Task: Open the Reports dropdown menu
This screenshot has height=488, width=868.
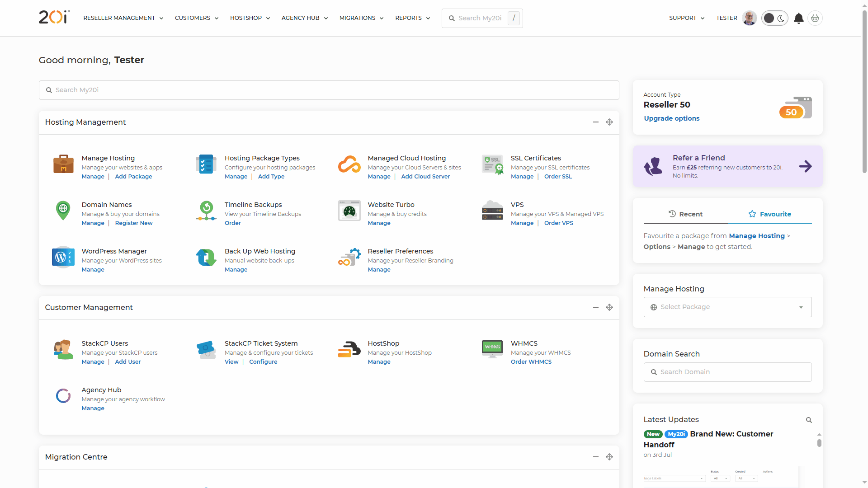Action: [x=413, y=18]
